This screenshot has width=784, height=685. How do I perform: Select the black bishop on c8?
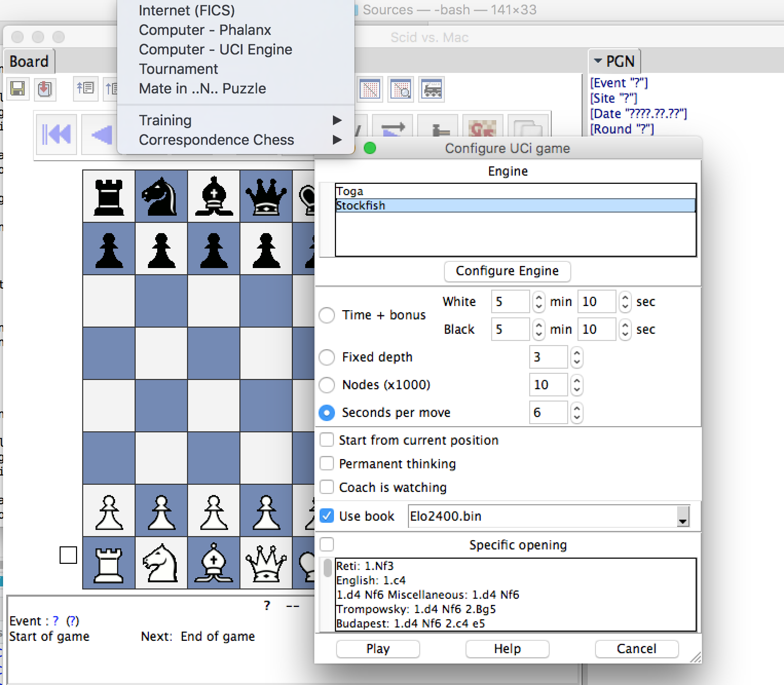tap(214, 197)
